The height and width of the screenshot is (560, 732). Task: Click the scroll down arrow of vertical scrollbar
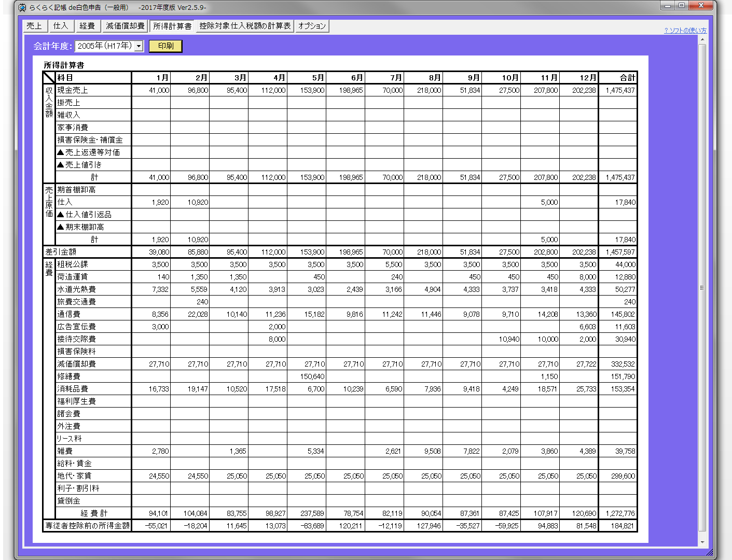[702, 542]
